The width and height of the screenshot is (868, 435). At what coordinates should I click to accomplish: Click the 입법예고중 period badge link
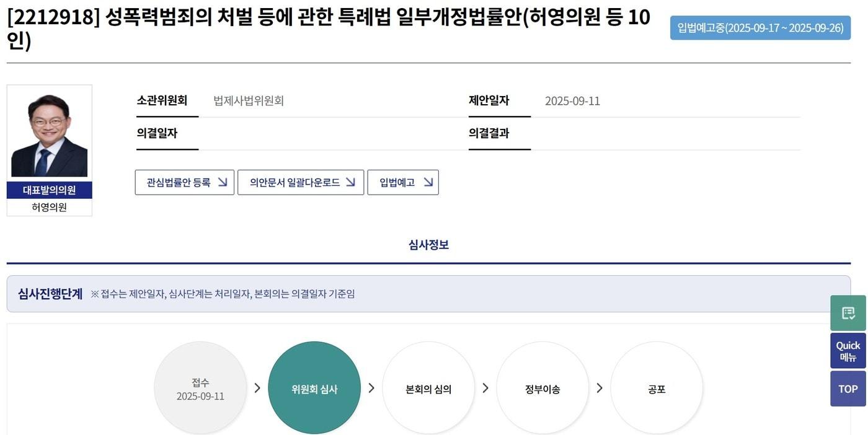759,28
